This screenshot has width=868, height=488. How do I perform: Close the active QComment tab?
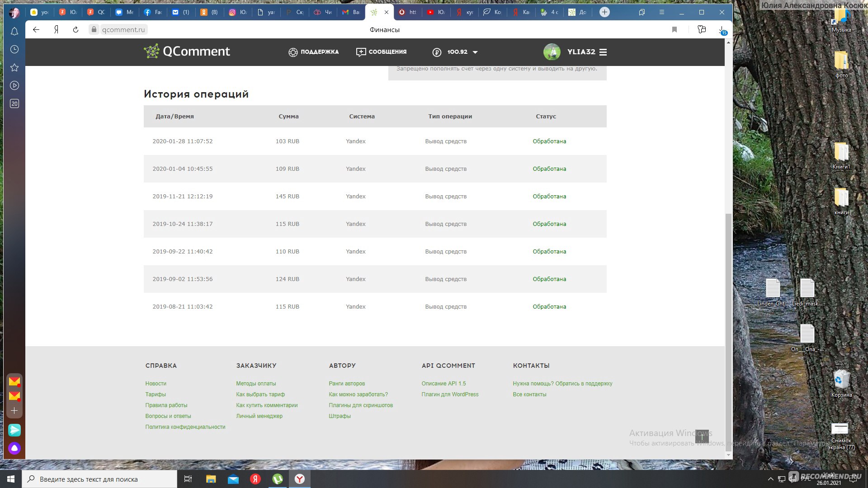click(x=386, y=12)
